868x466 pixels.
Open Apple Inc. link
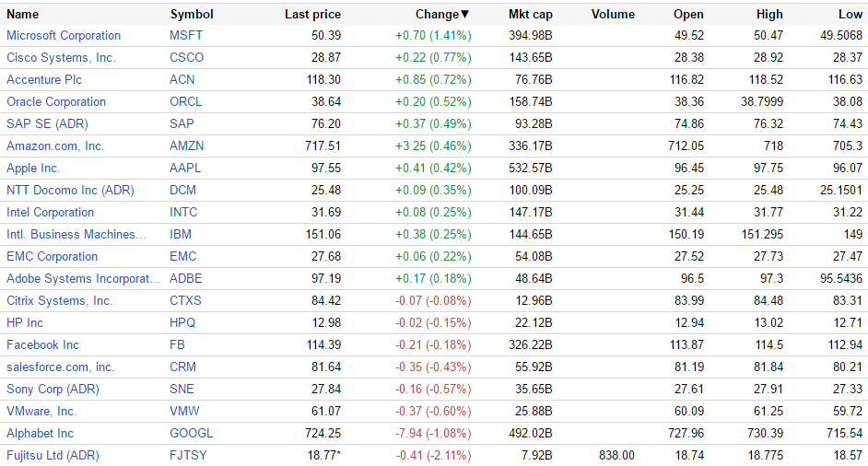[x=33, y=169]
